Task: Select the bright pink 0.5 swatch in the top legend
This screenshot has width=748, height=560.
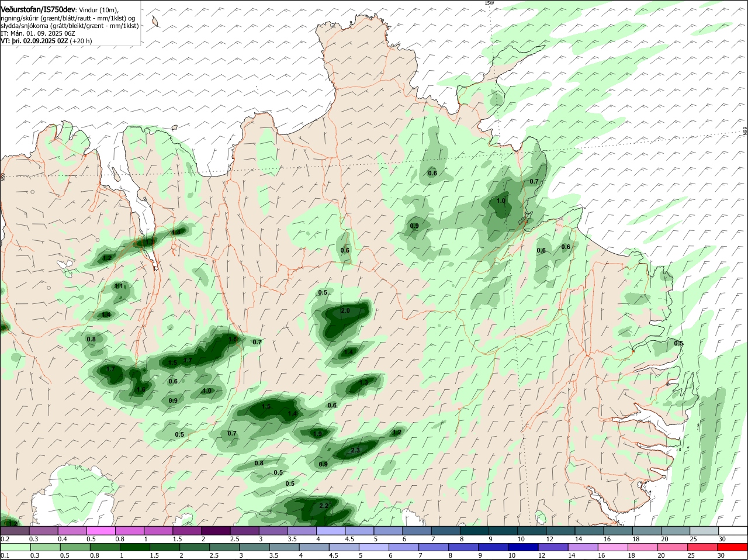Action: [x=101, y=531]
